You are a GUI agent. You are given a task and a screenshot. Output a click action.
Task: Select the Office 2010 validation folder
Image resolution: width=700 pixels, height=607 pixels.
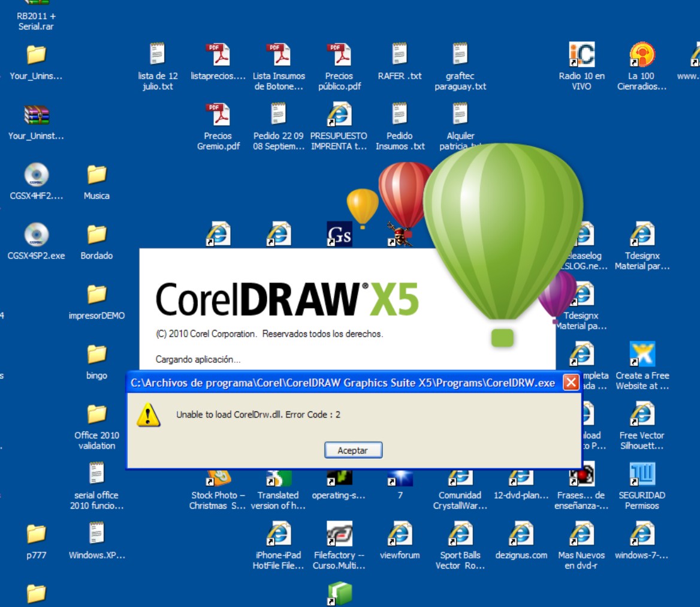[x=96, y=415]
